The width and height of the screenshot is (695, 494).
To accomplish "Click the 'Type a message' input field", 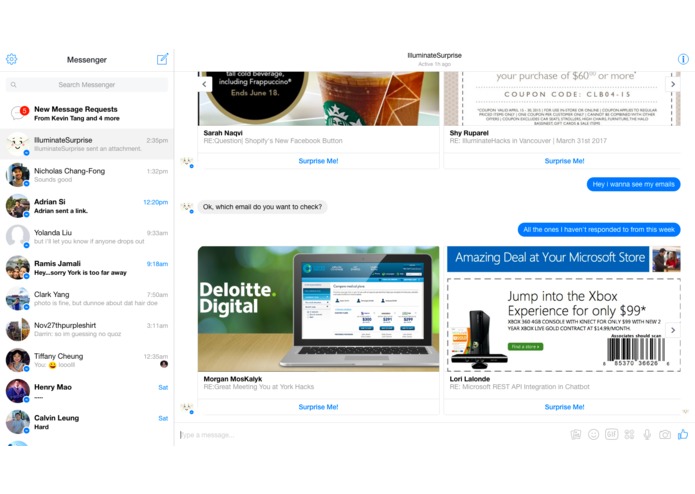I will click(x=371, y=435).
